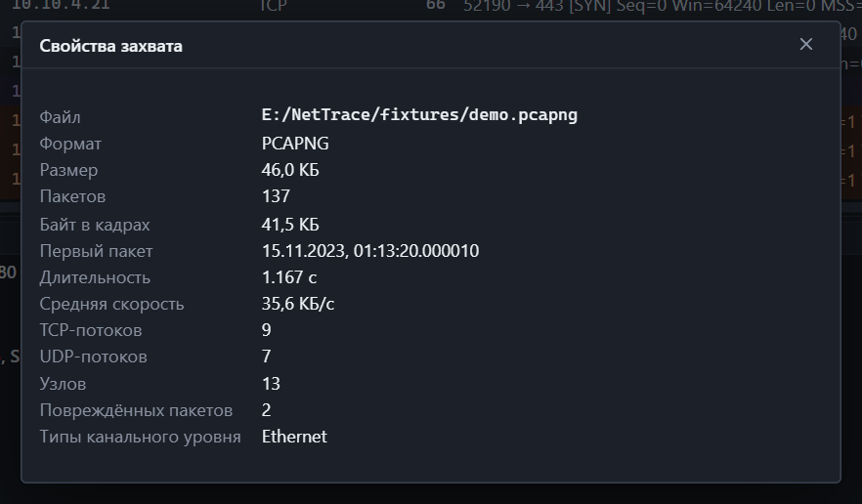
Task: Click the dialog title Свойства захвата
Action: pos(111,46)
